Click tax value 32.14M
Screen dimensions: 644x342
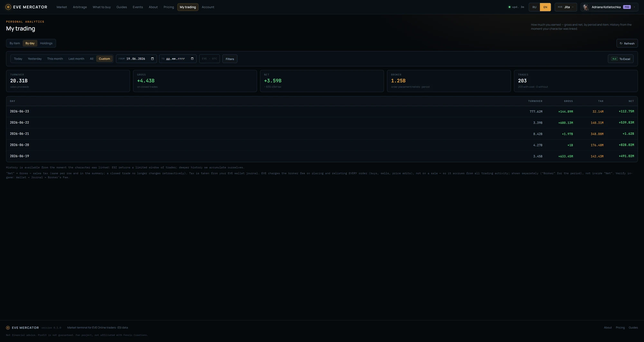[598, 112]
